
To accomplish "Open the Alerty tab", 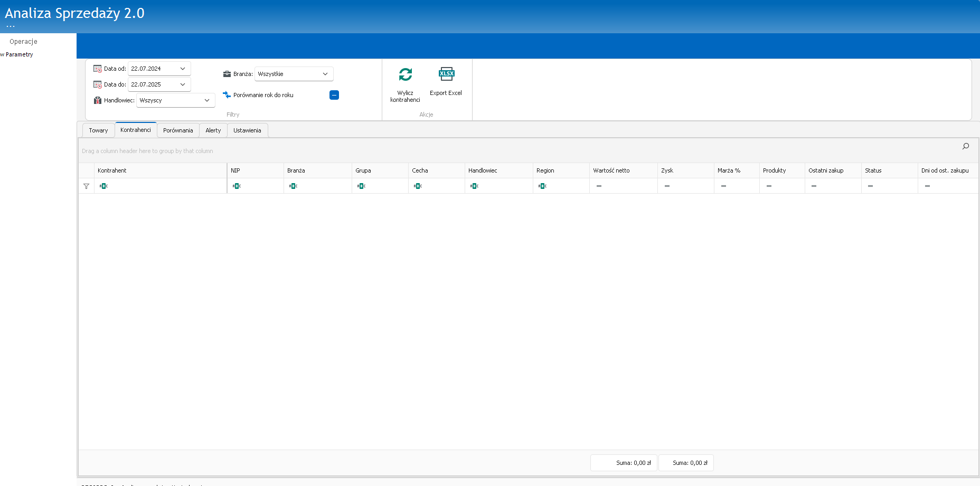I will (x=213, y=130).
